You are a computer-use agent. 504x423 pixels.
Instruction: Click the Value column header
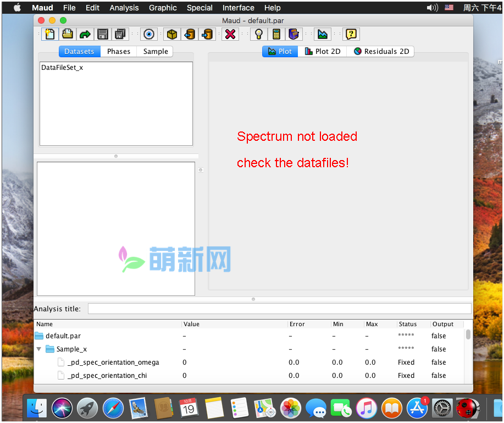click(x=235, y=324)
